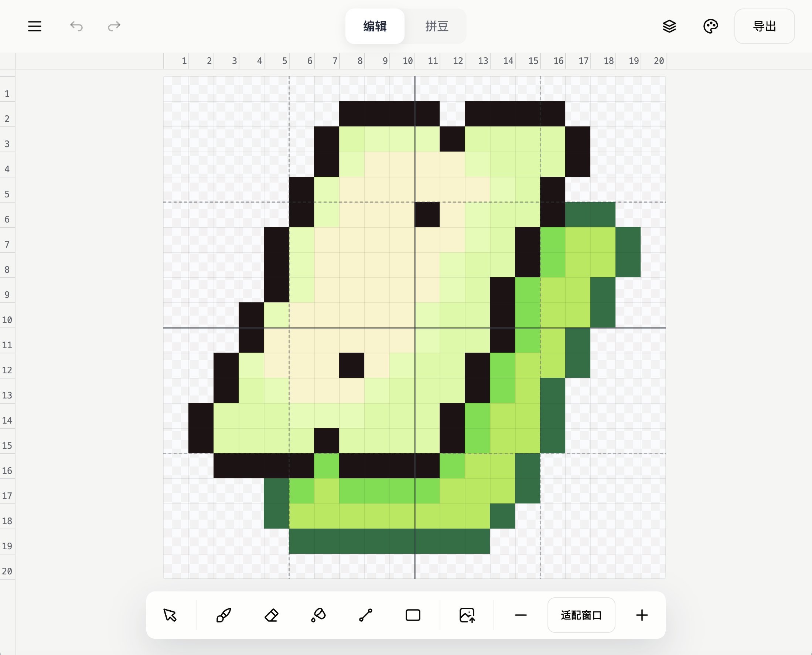The image size is (812, 655).
Task: Click column 15 in the top ruler
Action: (528, 61)
